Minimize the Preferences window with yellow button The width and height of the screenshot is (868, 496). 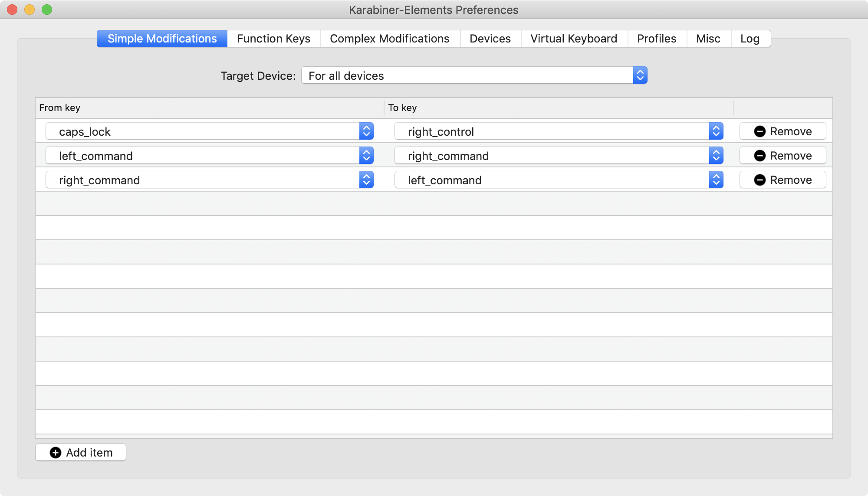(x=30, y=10)
